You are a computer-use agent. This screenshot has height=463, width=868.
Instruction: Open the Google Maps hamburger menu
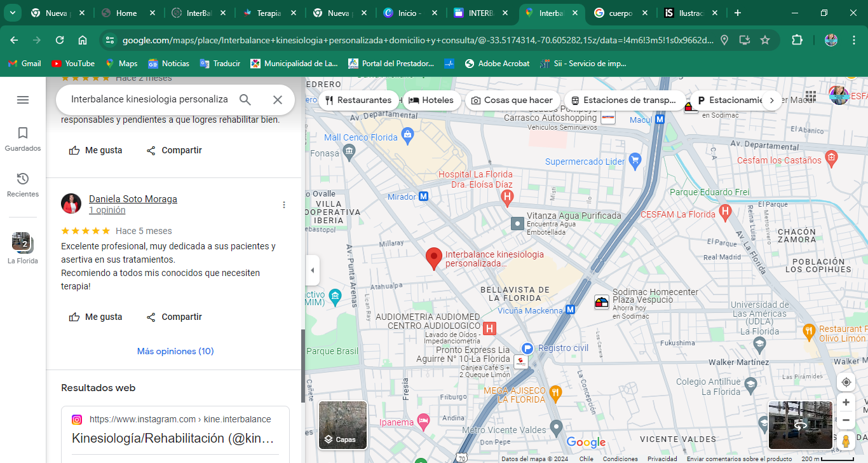coord(23,100)
